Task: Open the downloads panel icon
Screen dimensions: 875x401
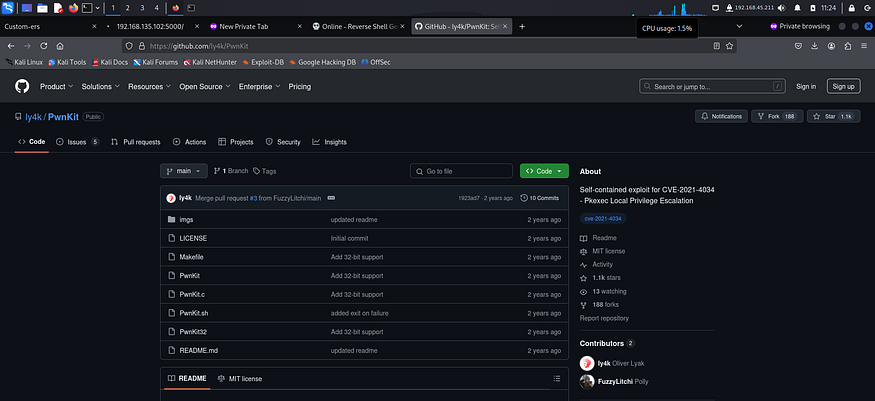Action: [x=815, y=46]
